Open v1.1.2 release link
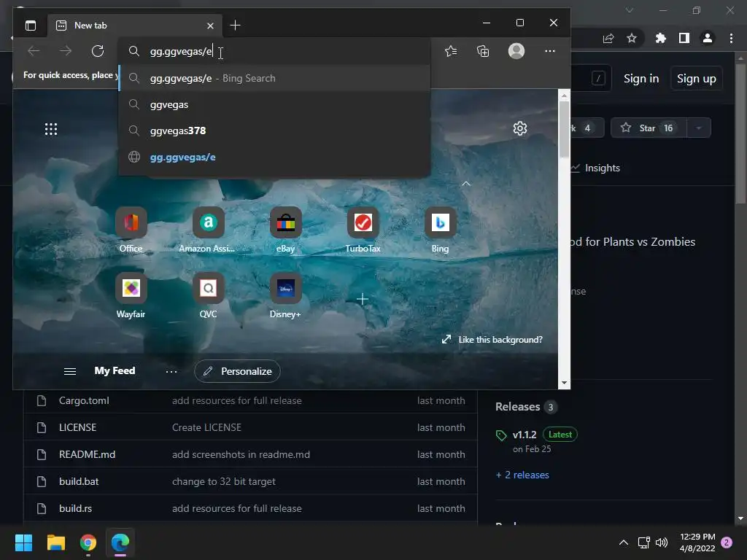This screenshot has height=560, width=747. click(525, 435)
